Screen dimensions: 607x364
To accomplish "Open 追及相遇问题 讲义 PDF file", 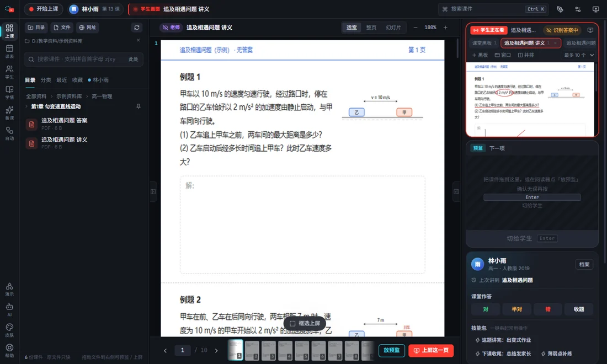I will point(84,143).
